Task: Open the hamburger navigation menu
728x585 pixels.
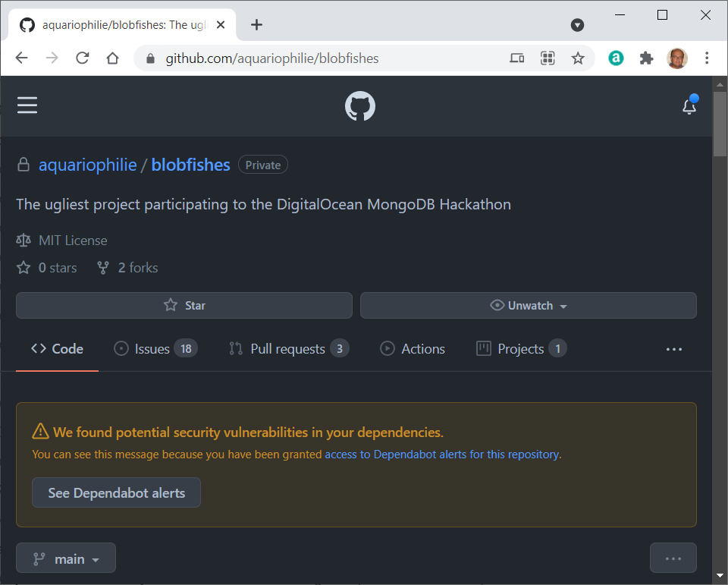Action: point(27,105)
